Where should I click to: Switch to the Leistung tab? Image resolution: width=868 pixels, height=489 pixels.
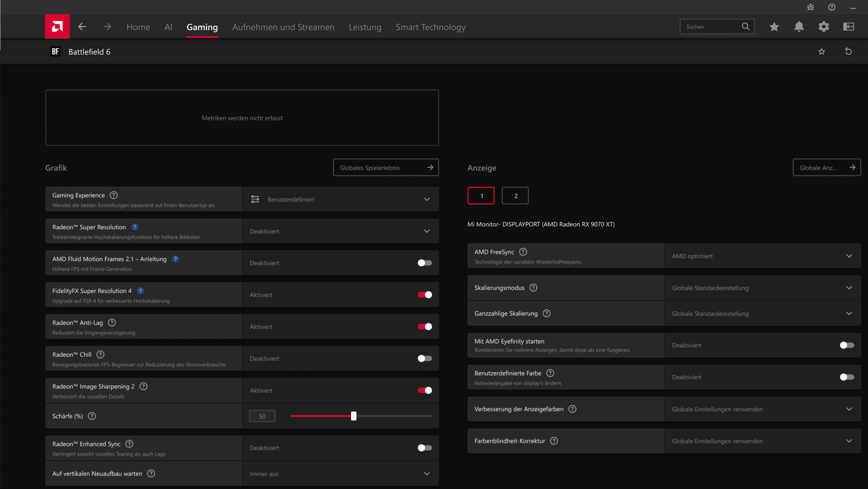(x=365, y=27)
